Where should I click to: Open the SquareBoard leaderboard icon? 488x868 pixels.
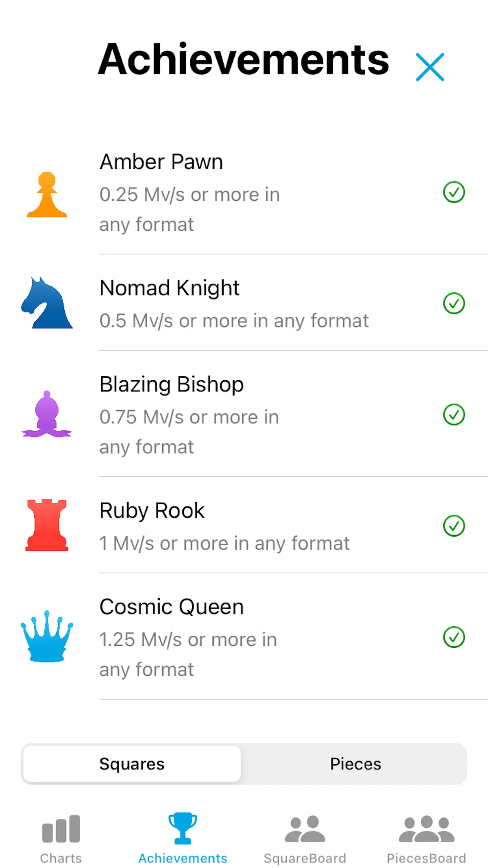(x=305, y=829)
